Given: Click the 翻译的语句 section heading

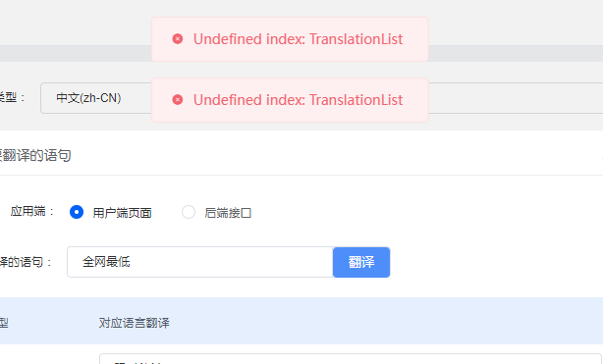Looking at the screenshot, I should pos(35,155).
